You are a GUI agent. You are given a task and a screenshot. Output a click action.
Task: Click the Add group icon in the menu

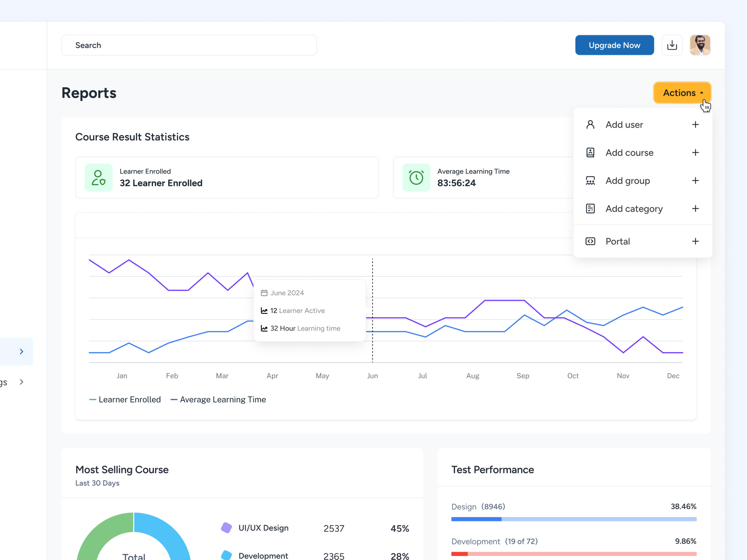point(590,180)
